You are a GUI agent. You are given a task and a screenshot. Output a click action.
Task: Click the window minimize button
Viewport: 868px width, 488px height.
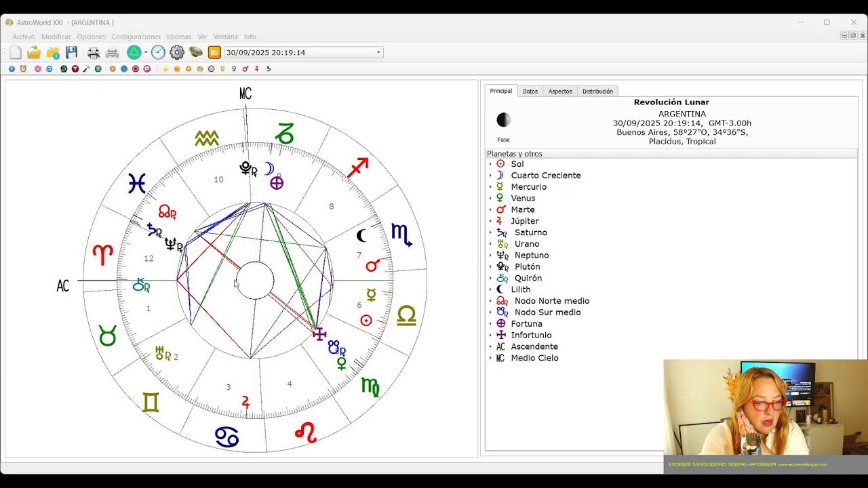(801, 22)
